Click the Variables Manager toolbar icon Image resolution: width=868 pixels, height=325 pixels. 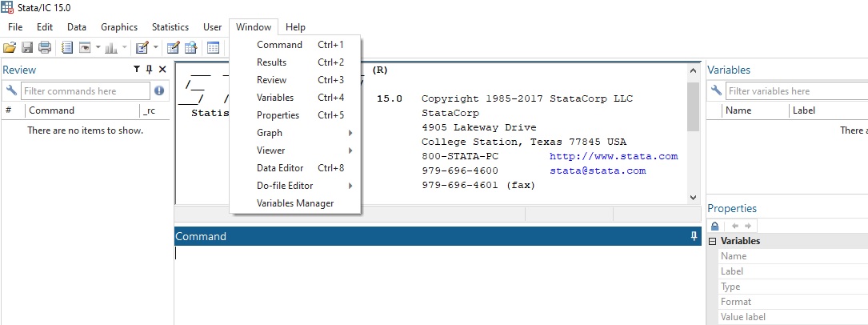(x=213, y=47)
